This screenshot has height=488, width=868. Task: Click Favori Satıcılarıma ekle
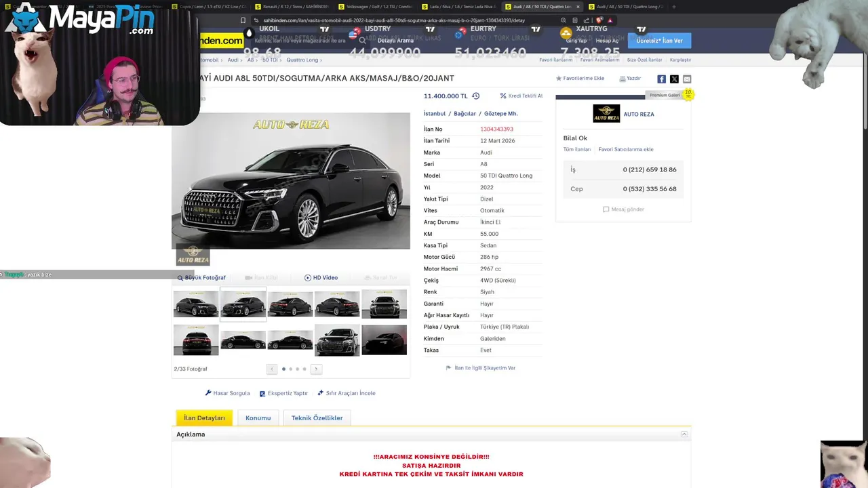tap(626, 149)
